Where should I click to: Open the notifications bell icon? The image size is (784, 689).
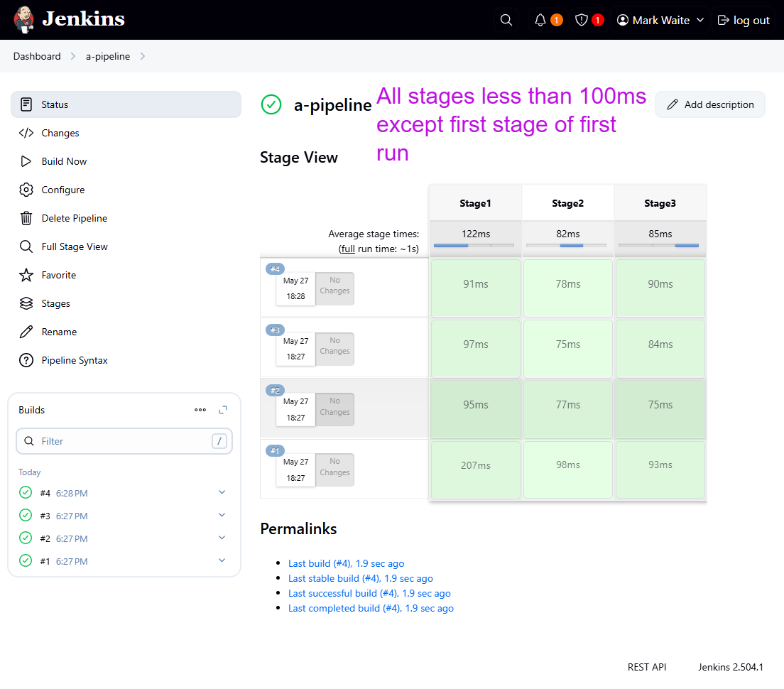click(540, 20)
